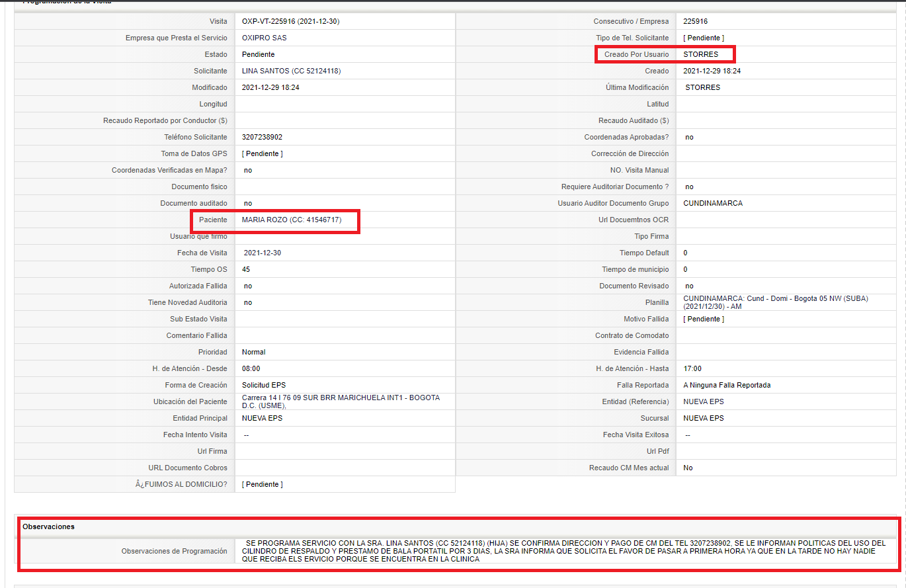Viewport: 906px width, 588px height.
Task: Select the Autorizada Fallida value no
Action: pyautogui.click(x=248, y=286)
